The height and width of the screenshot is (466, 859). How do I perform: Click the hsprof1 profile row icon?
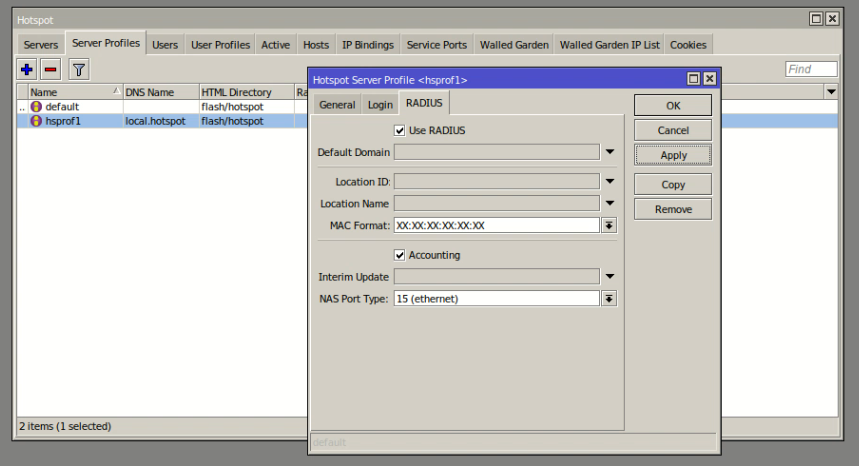point(37,121)
